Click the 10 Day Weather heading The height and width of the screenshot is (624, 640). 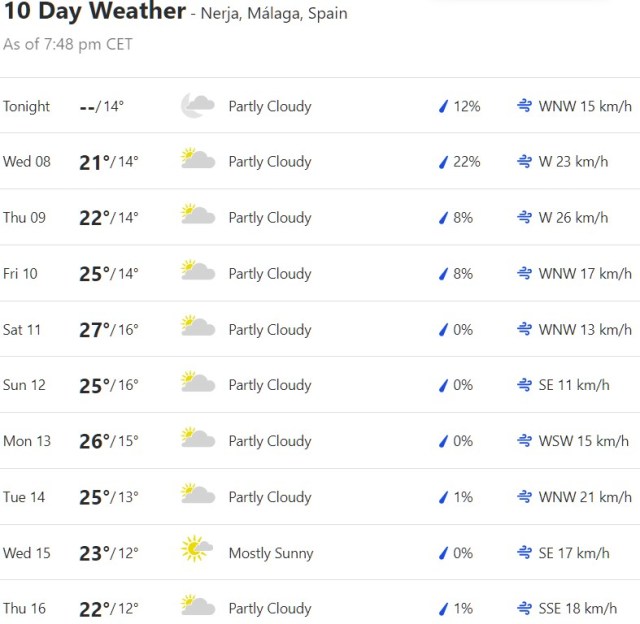(93, 12)
